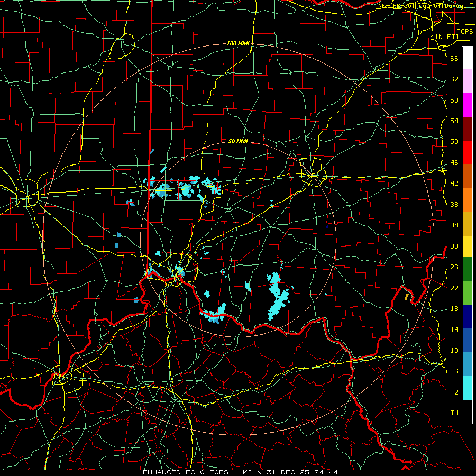Click the legend value "46"
476x476 pixels.
click(454, 163)
